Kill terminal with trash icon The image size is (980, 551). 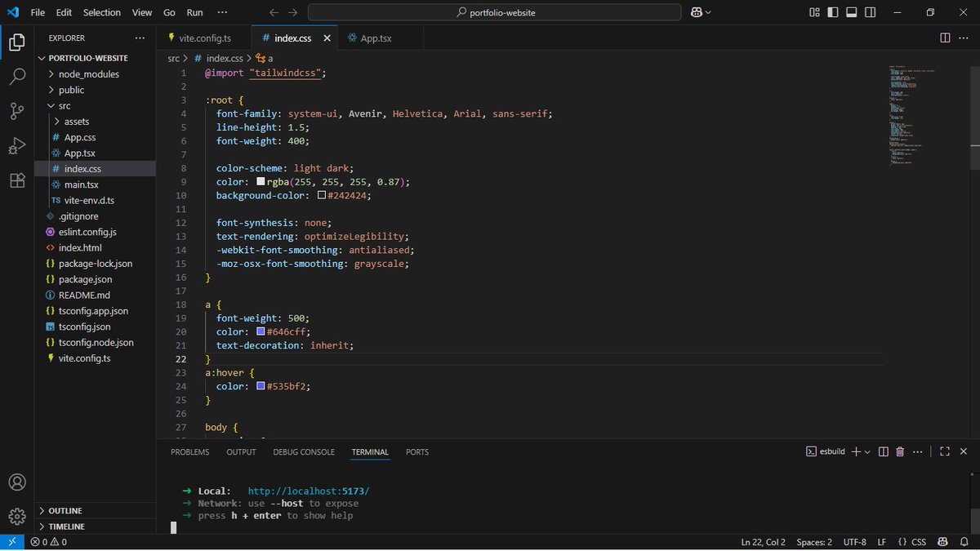[900, 451]
